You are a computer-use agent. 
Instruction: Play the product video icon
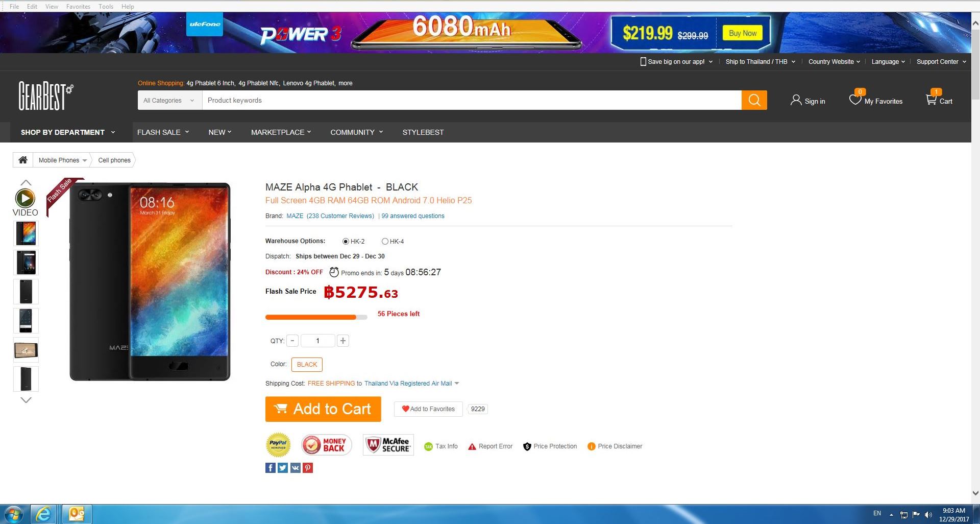[26, 198]
